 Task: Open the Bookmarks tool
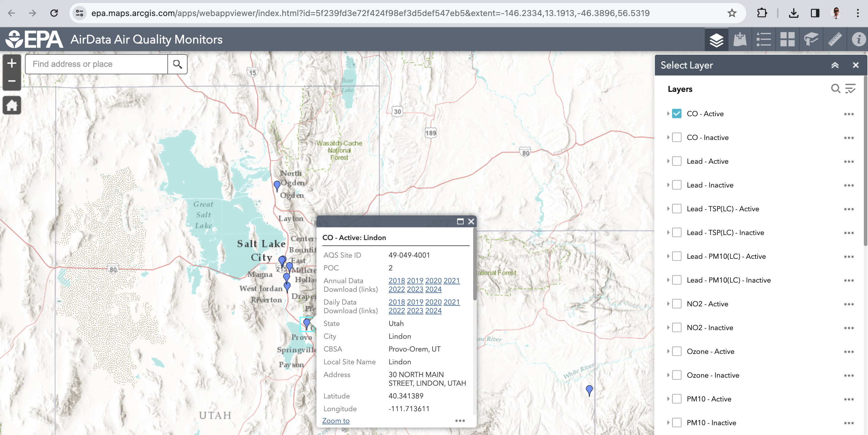point(811,40)
